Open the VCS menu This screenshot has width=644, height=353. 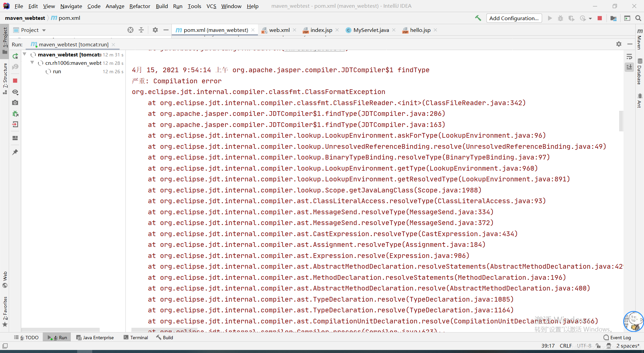[211, 6]
